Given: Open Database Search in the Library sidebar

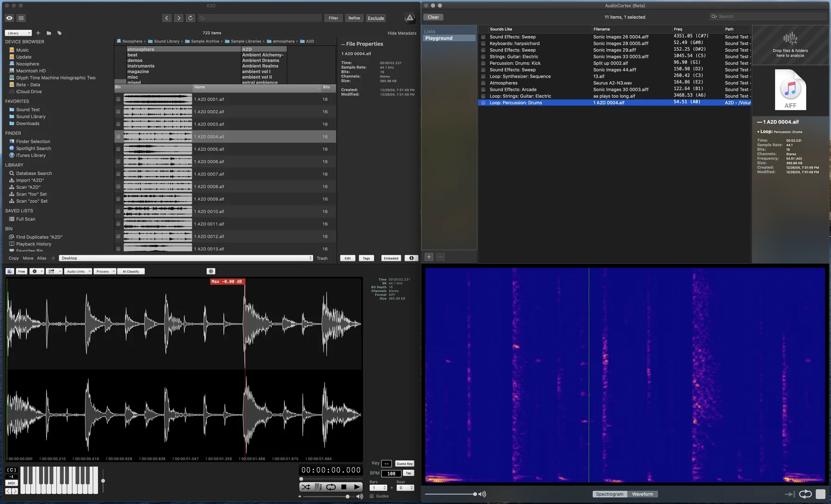Looking at the screenshot, I should click(34, 174).
